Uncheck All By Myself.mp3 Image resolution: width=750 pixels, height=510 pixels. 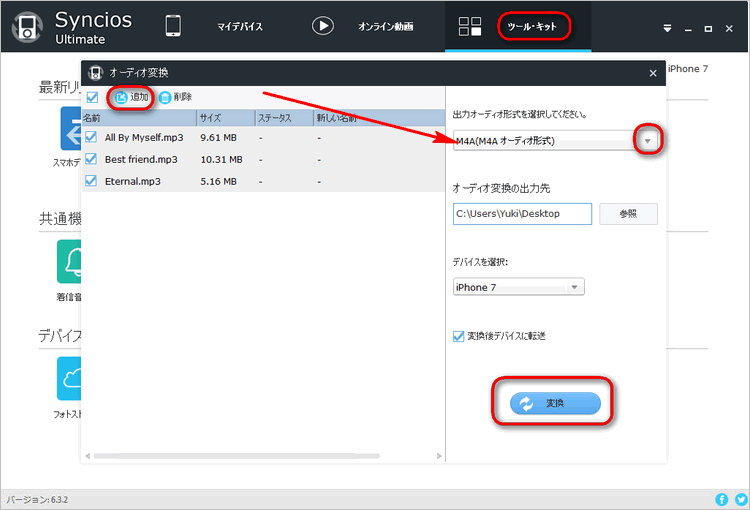[91, 137]
